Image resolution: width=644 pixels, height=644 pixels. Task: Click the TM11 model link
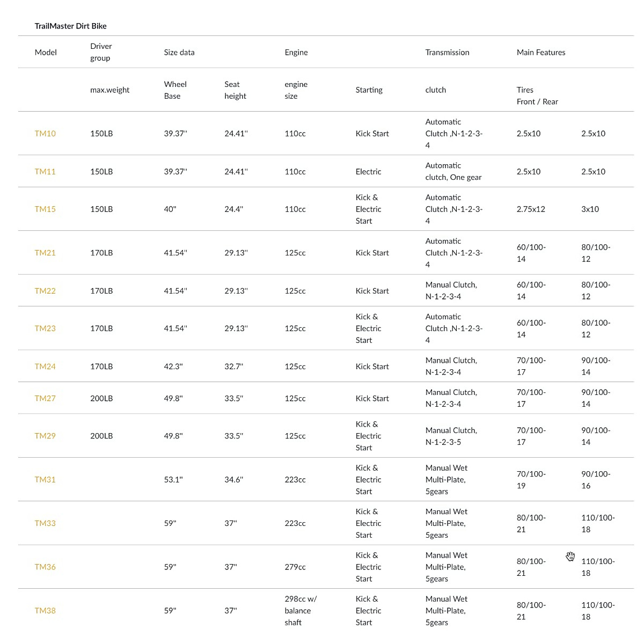tap(45, 172)
